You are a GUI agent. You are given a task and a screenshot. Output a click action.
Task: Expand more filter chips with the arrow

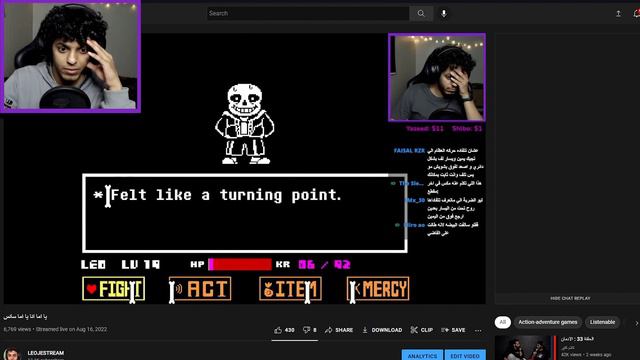(x=636, y=323)
